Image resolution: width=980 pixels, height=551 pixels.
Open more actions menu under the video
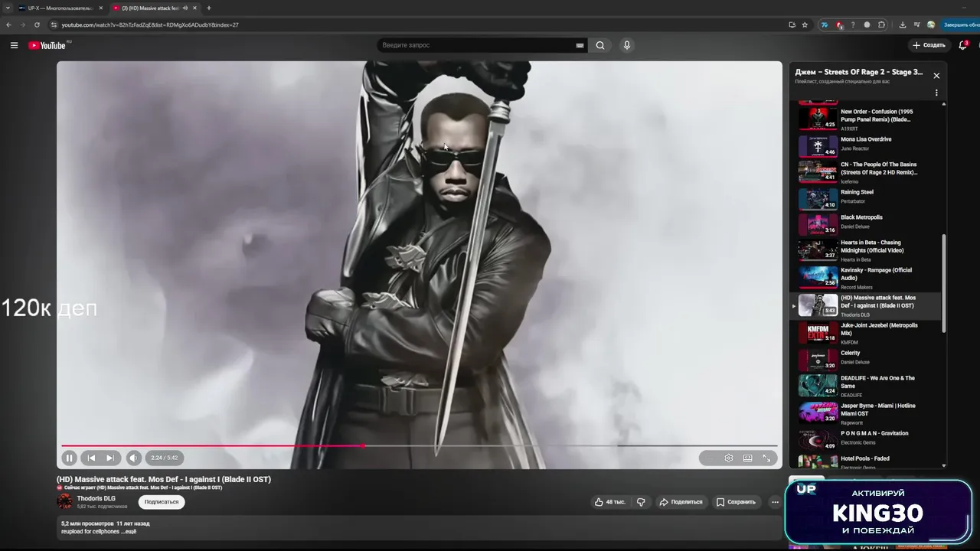(775, 502)
